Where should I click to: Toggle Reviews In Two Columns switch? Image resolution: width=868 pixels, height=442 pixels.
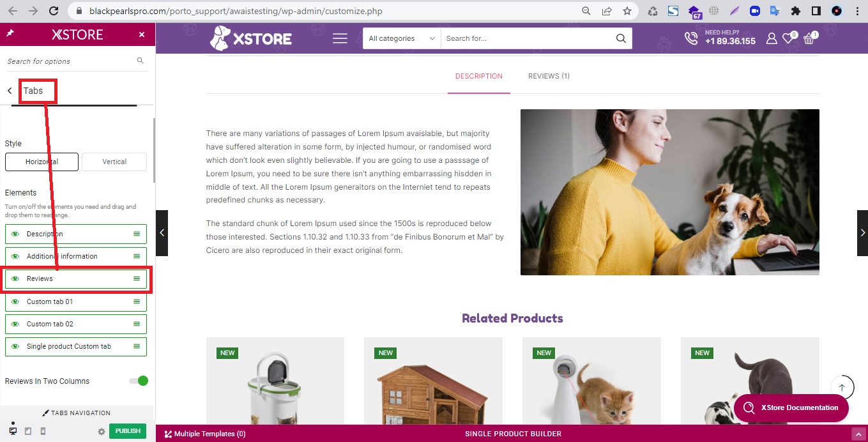[139, 381]
